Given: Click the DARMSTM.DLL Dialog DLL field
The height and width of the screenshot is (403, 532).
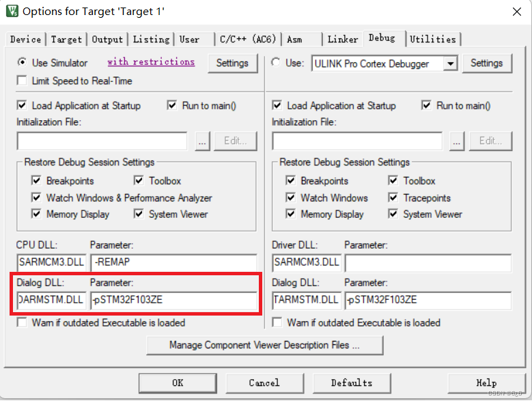Looking at the screenshot, I should coord(52,301).
